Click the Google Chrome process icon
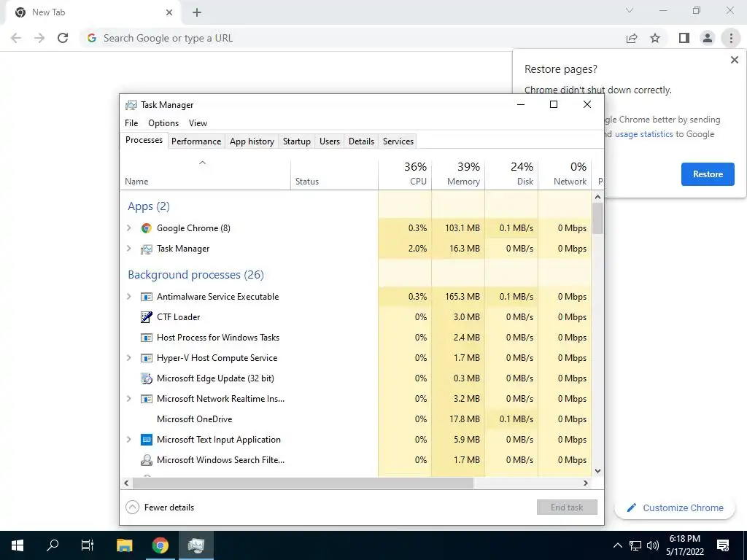This screenshot has height=560, width=747. (x=146, y=228)
